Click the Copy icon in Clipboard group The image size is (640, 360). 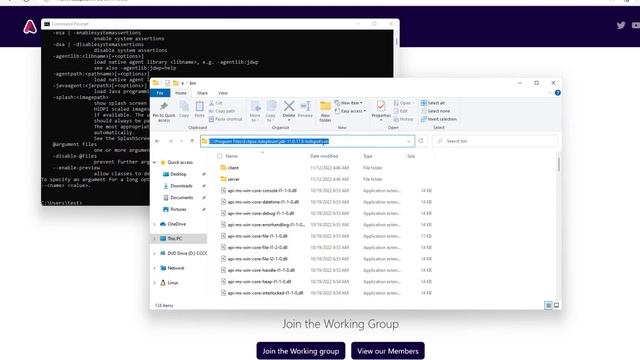pos(184,107)
